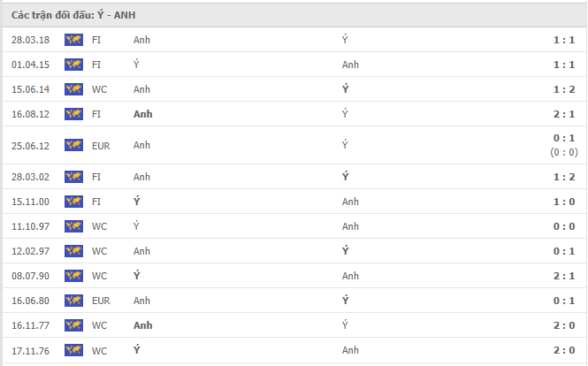
Task: Click the WC competition label for 11.10.97
Action: pyautogui.click(x=99, y=226)
